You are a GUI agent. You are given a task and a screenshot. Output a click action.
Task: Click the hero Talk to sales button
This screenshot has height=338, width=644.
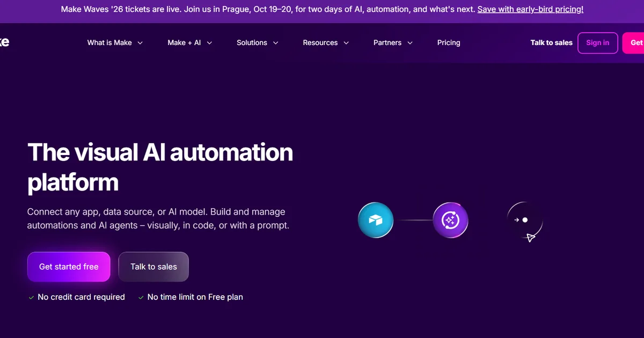tap(153, 267)
